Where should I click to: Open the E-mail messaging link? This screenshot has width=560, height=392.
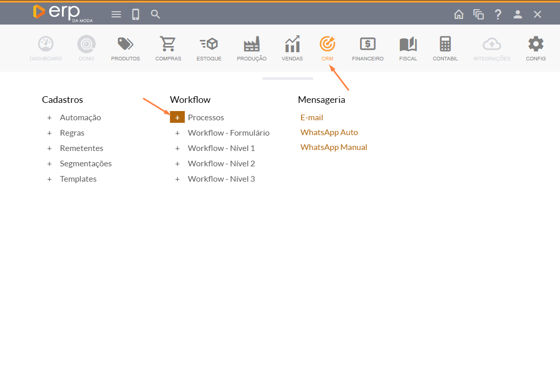312,118
